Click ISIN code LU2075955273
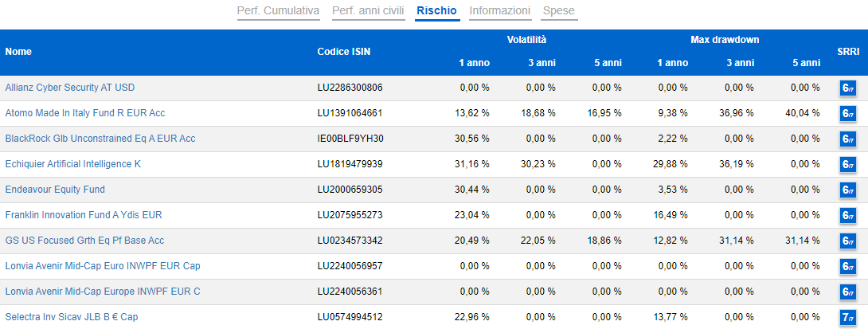868x329 pixels. (350, 215)
